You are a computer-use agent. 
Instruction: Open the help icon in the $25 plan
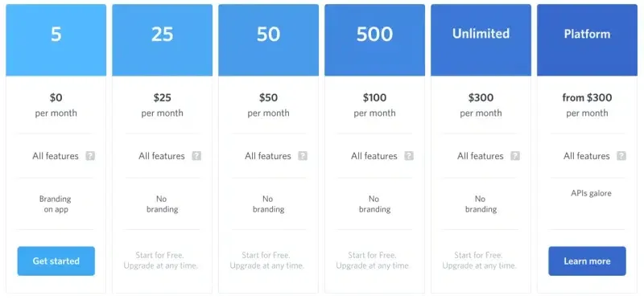click(196, 156)
